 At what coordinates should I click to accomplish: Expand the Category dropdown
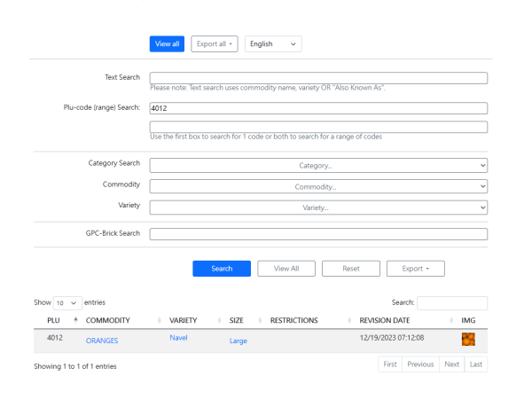pos(318,166)
